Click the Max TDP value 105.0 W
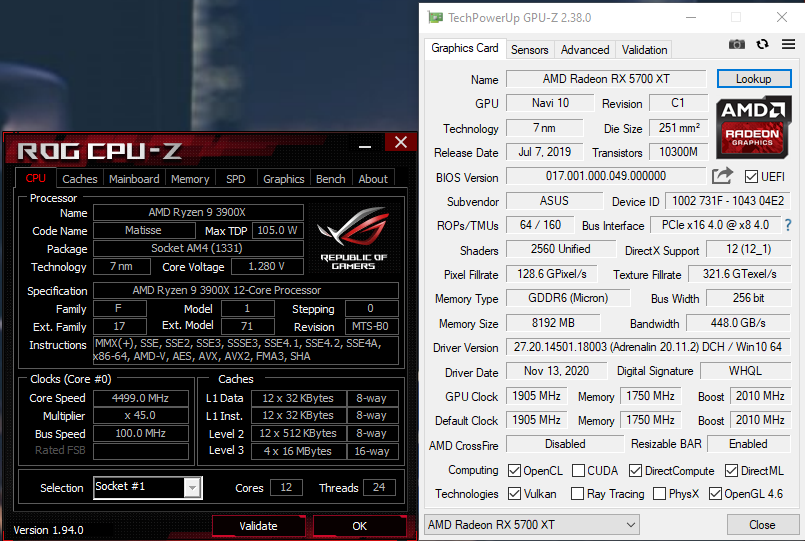The width and height of the screenshot is (805, 541). click(277, 230)
